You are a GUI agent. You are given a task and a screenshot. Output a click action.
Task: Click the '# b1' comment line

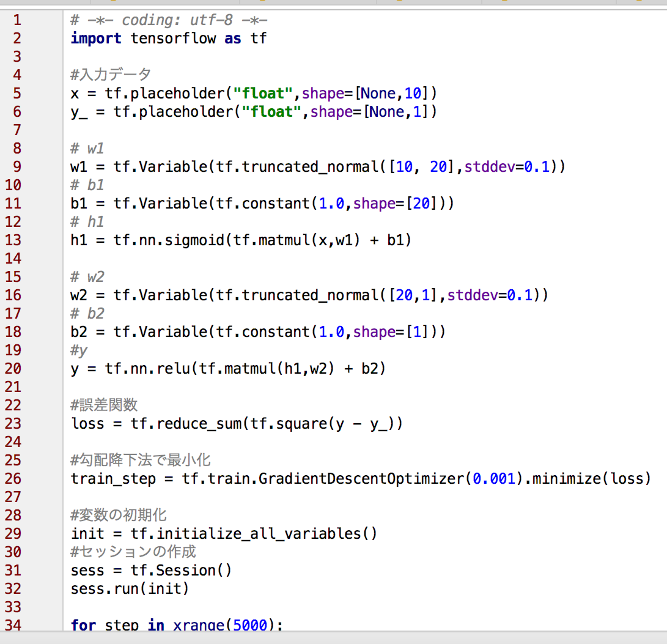click(x=87, y=185)
